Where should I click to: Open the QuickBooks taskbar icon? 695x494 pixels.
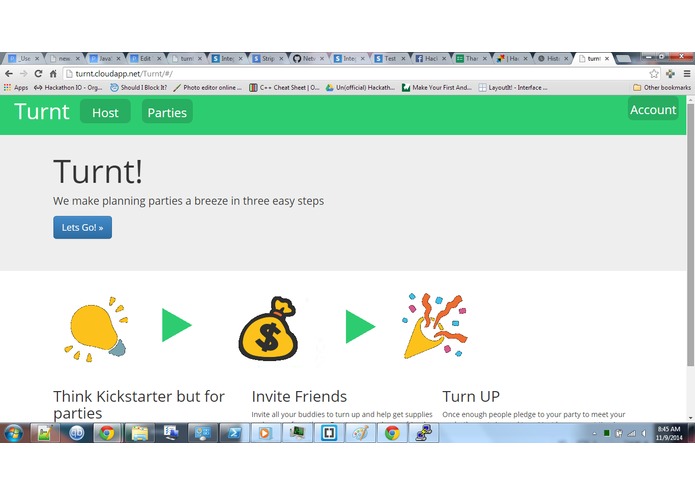pyautogui.click(x=76, y=433)
